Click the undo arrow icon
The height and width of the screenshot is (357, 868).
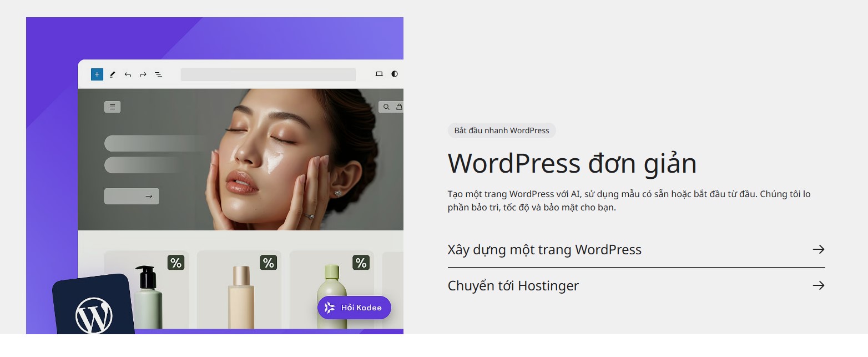(x=127, y=74)
